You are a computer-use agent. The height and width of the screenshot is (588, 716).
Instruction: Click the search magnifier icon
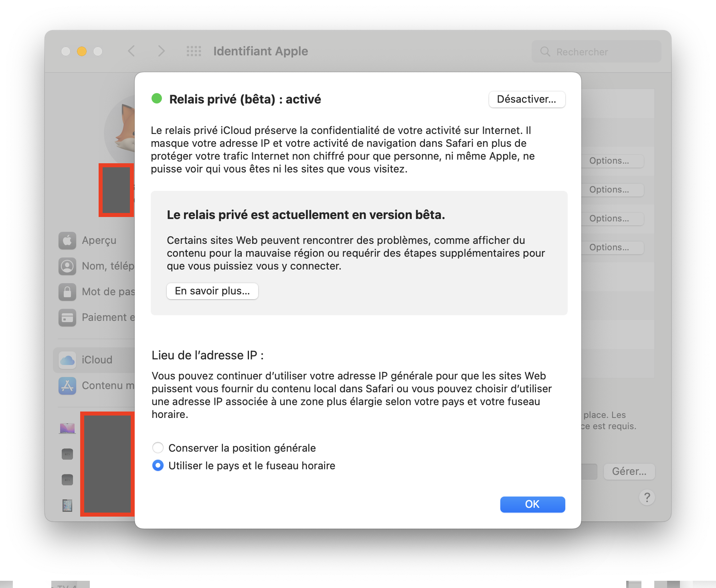pyautogui.click(x=545, y=51)
